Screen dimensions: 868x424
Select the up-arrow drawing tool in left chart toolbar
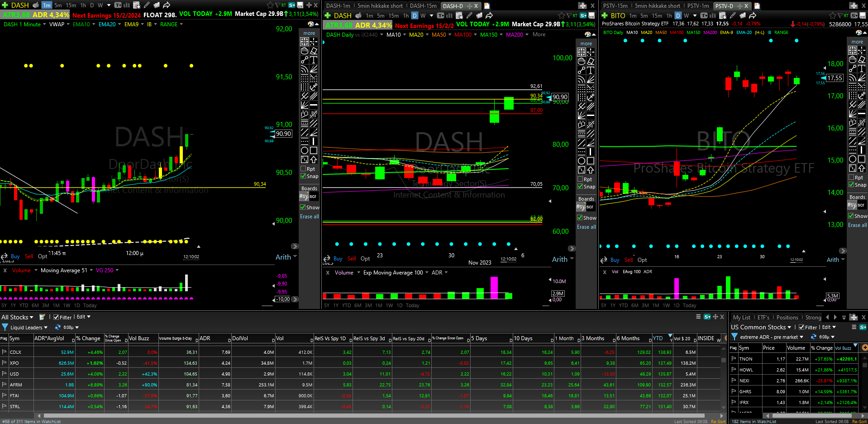pos(314,159)
